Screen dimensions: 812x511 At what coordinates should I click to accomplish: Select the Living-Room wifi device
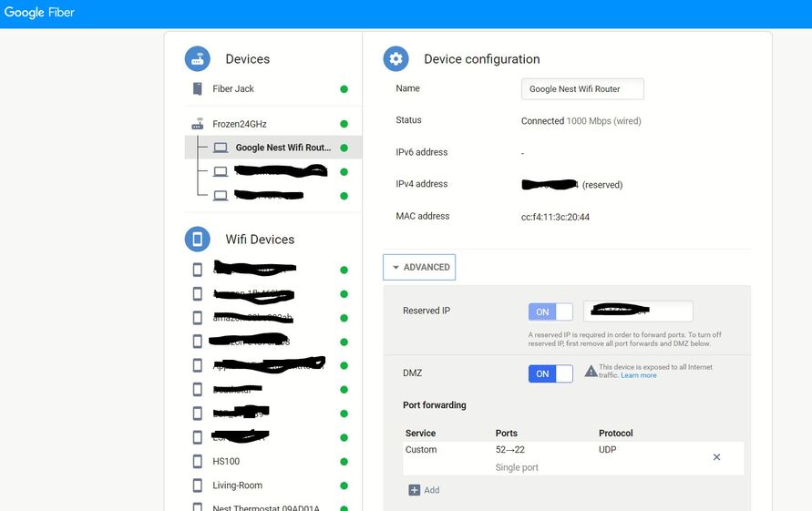(237, 485)
